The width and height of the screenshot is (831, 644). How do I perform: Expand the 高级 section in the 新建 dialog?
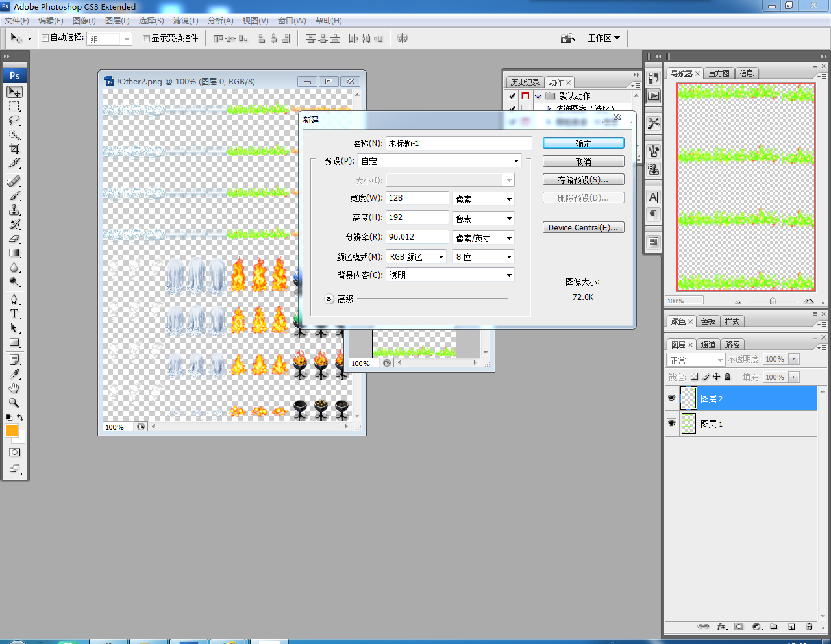coord(329,299)
